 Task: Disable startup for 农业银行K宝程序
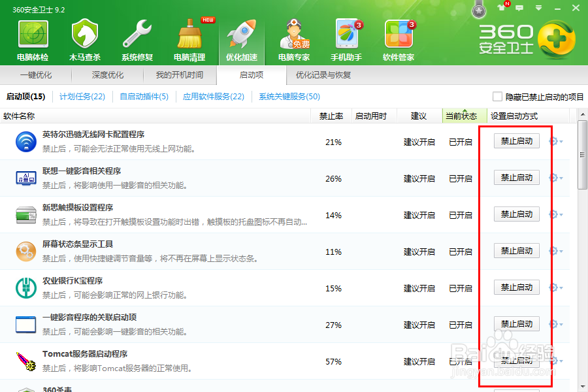pos(517,287)
